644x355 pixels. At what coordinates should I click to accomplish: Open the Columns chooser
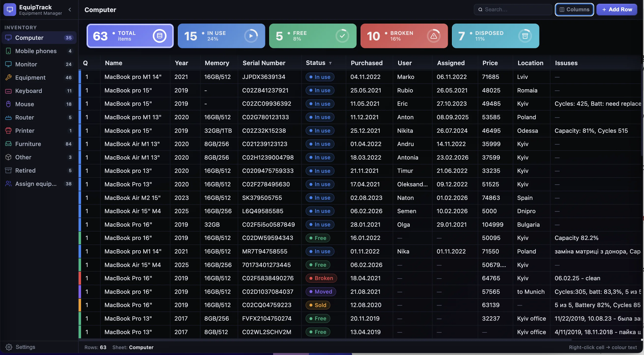(x=574, y=10)
